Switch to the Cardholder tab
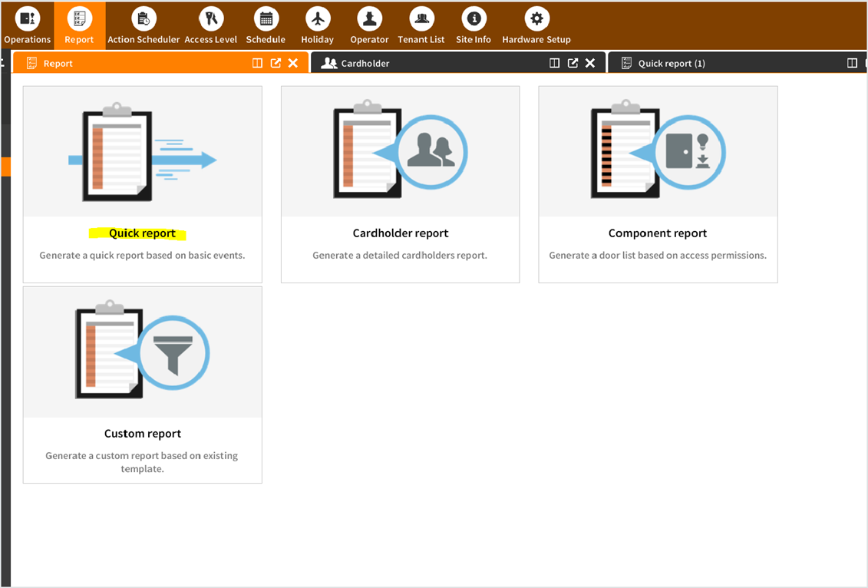Screen dimensions: 868x588 coord(365,64)
